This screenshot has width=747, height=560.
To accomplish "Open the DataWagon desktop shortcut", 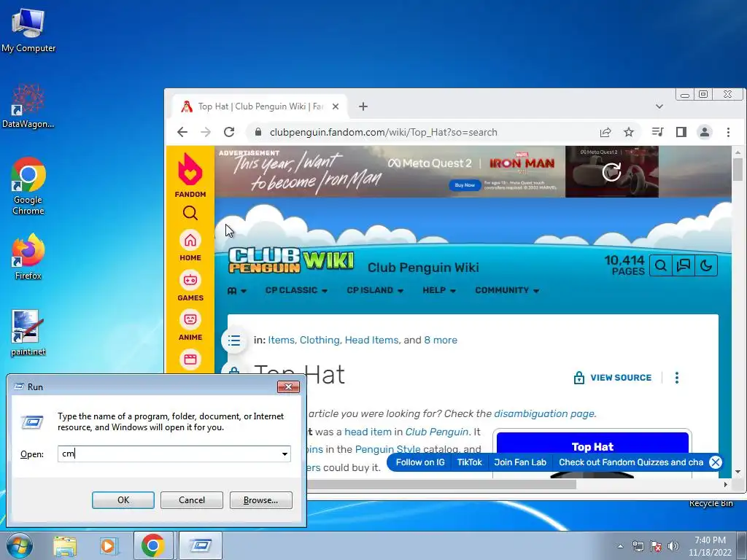I will [x=28, y=106].
